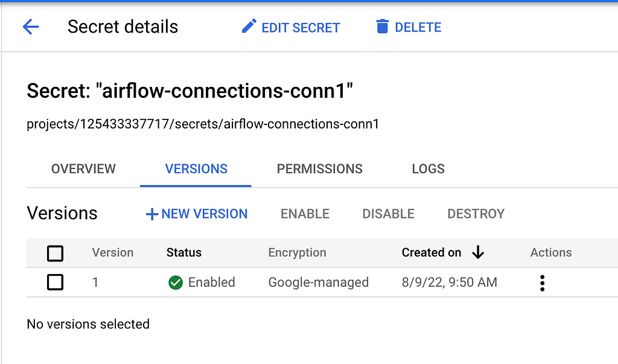Click the pencil icon for Edit Secret
The height and width of the screenshot is (364, 618).
click(249, 27)
